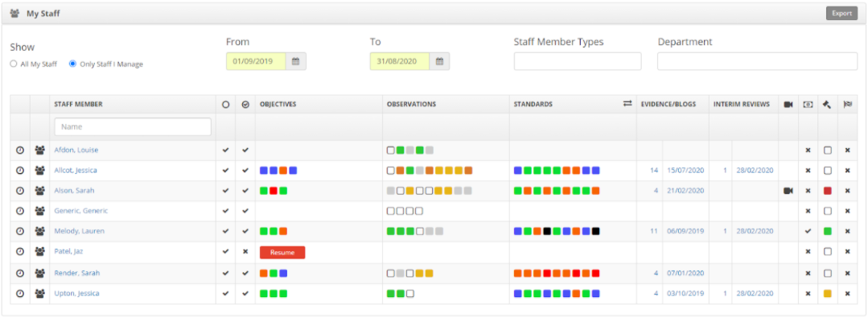Open the Staff Member Types selector
This screenshot has height=318, width=868.
point(578,61)
